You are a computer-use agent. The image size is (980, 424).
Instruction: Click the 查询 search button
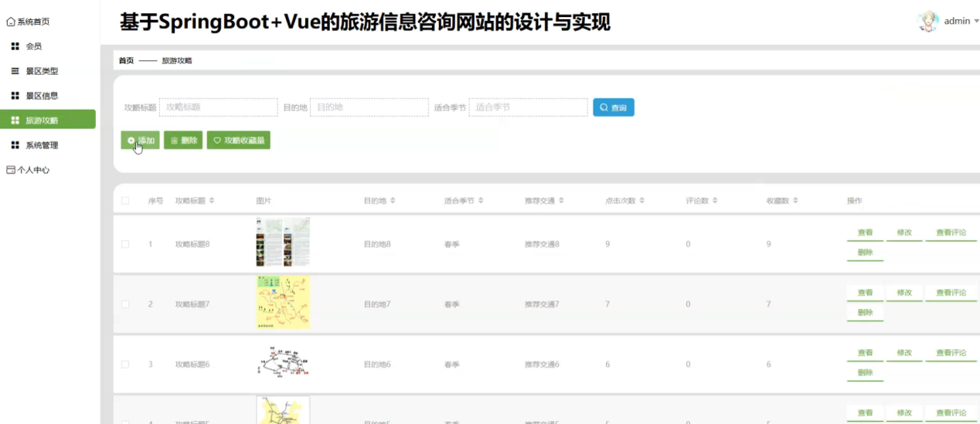pyautogui.click(x=614, y=107)
